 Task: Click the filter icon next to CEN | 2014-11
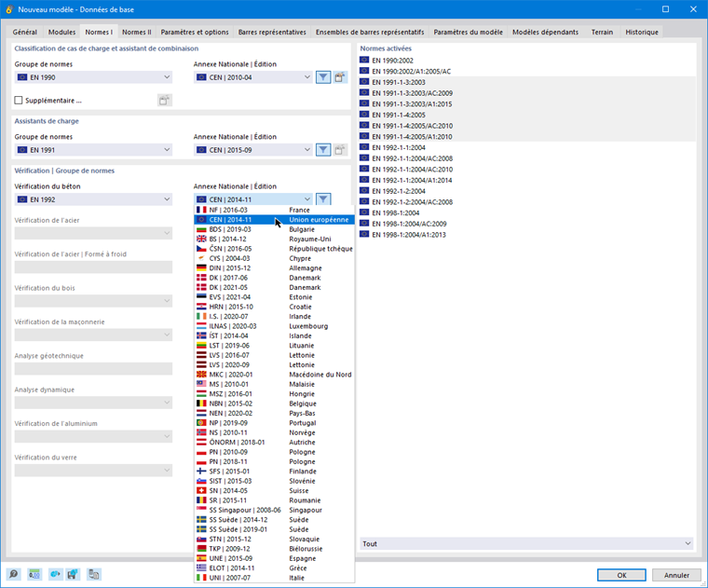point(323,199)
